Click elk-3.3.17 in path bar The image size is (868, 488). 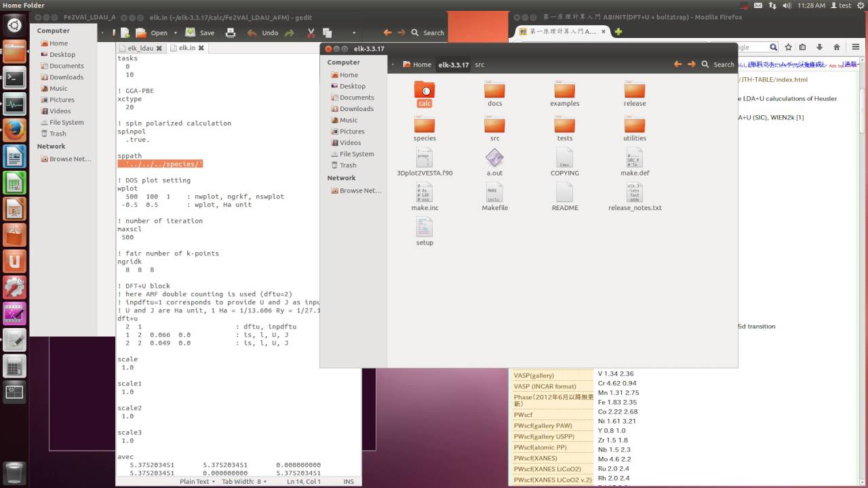[x=453, y=64]
